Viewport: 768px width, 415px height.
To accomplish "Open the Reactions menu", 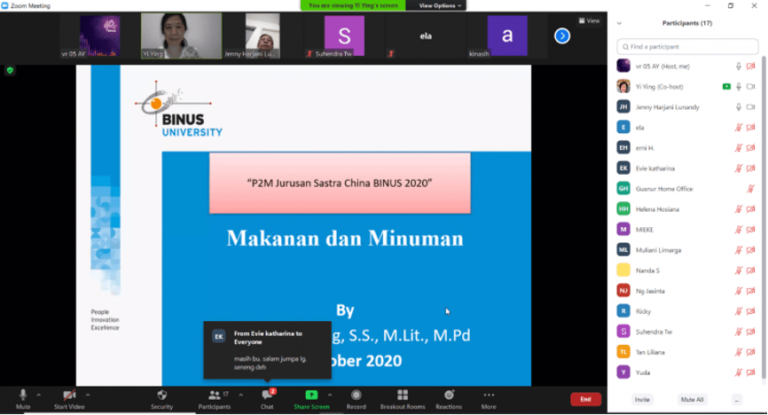I will 449,399.
